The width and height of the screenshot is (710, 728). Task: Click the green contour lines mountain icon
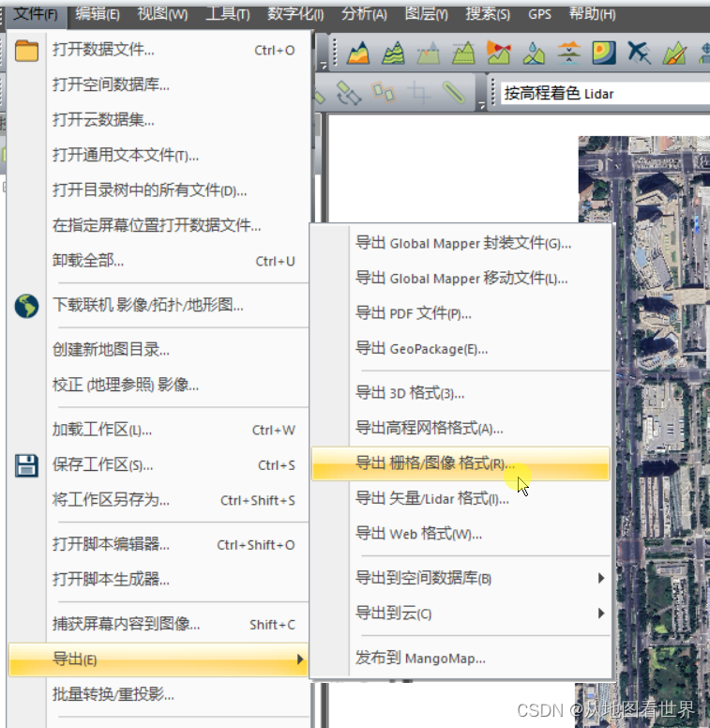click(393, 53)
